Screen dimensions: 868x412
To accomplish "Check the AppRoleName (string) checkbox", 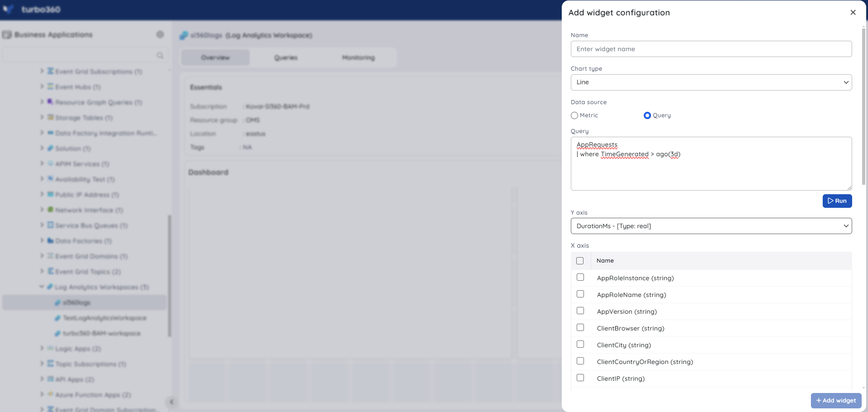I will click(580, 294).
